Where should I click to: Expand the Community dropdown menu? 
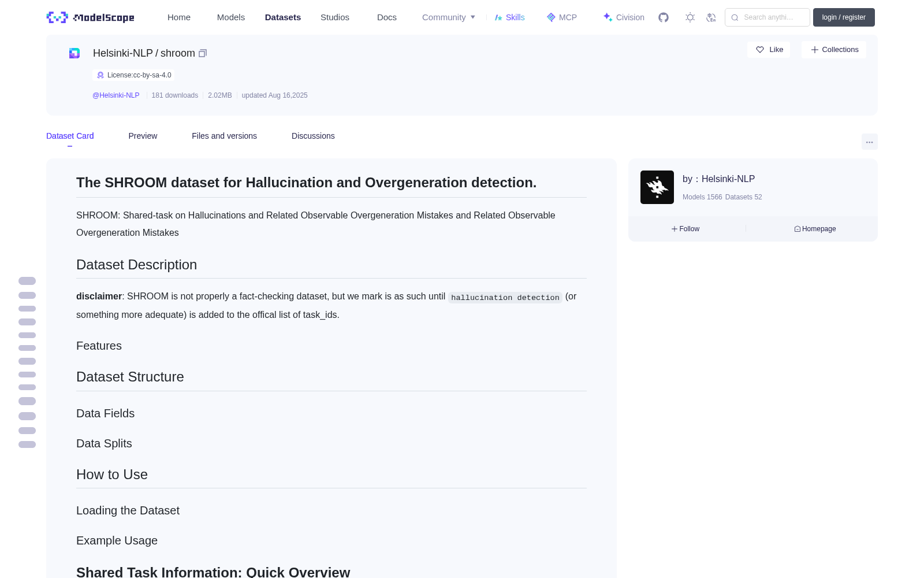[449, 17]
